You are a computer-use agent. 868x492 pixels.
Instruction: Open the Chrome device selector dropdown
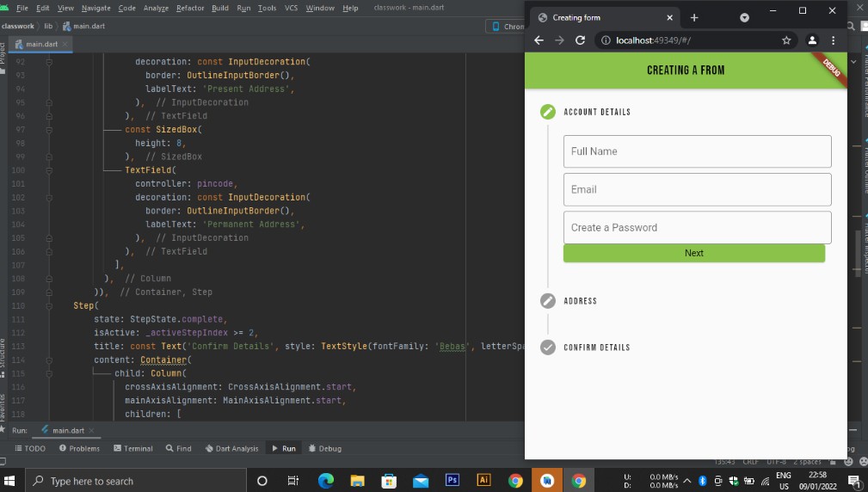[507, 27]
